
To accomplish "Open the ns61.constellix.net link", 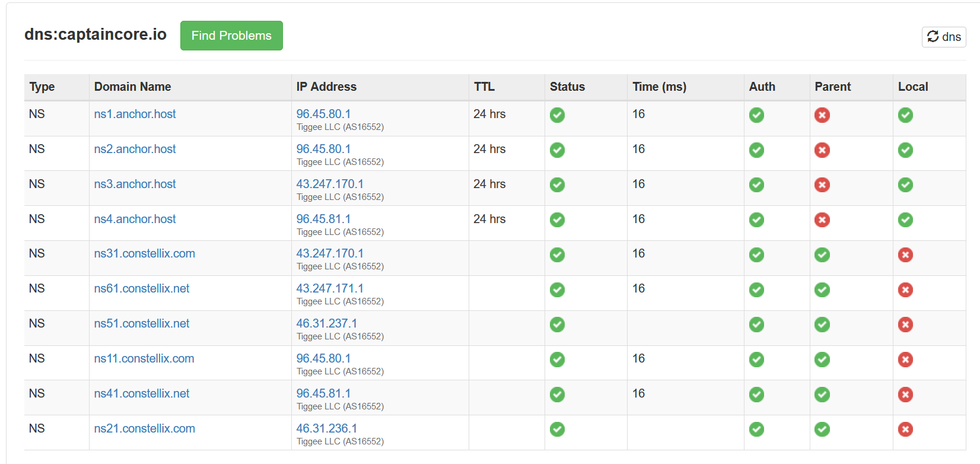I will [x=142, y=288].
